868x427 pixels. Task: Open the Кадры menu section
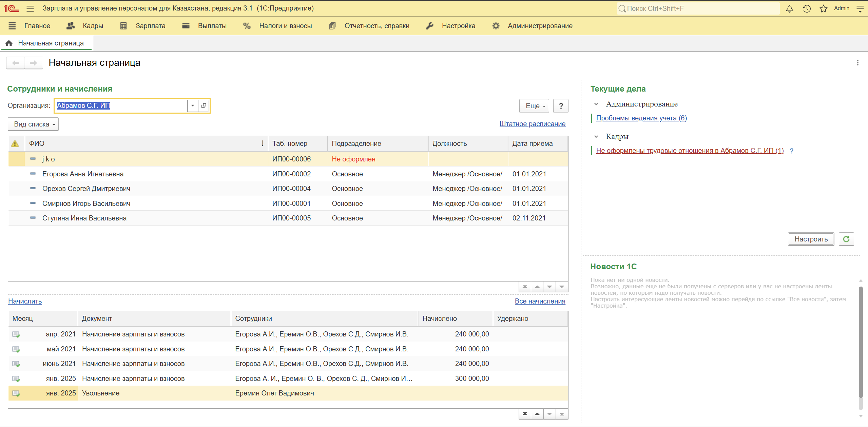click(85, 26)
